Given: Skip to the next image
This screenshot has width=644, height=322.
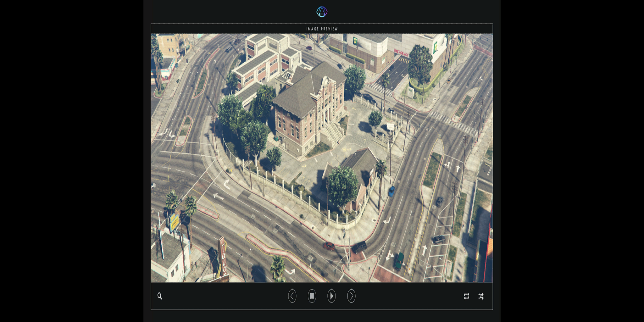Looking at the screenshot, I should click(x=351, y=296).
